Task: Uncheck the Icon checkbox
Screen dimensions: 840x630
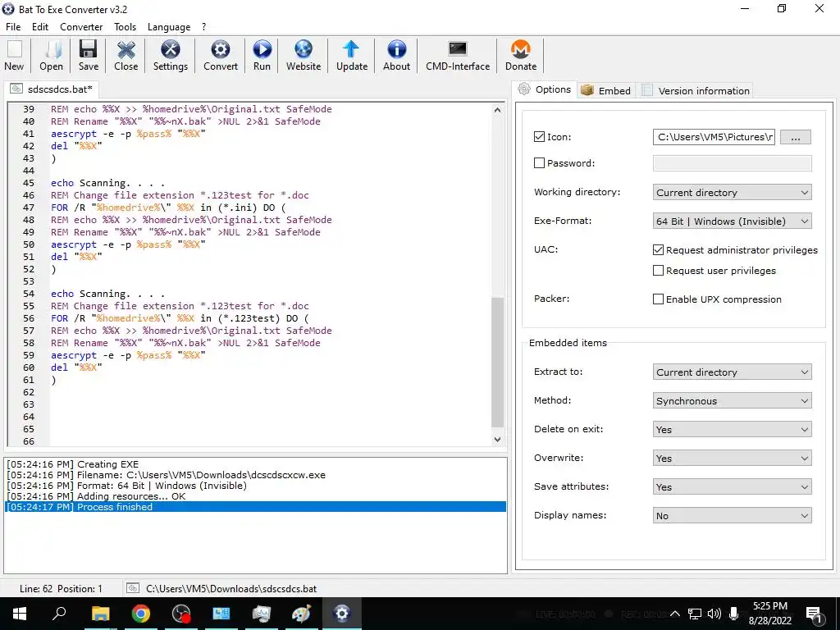Action: (540, 137)
